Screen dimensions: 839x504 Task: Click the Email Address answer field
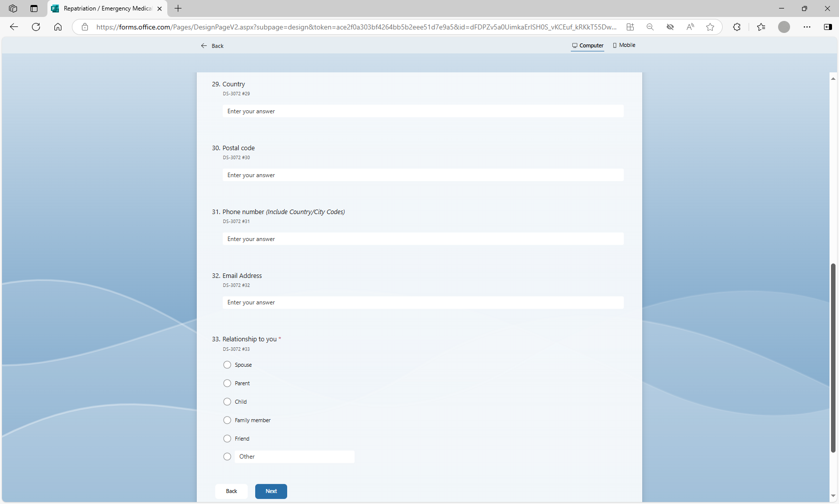click(422, 302)
